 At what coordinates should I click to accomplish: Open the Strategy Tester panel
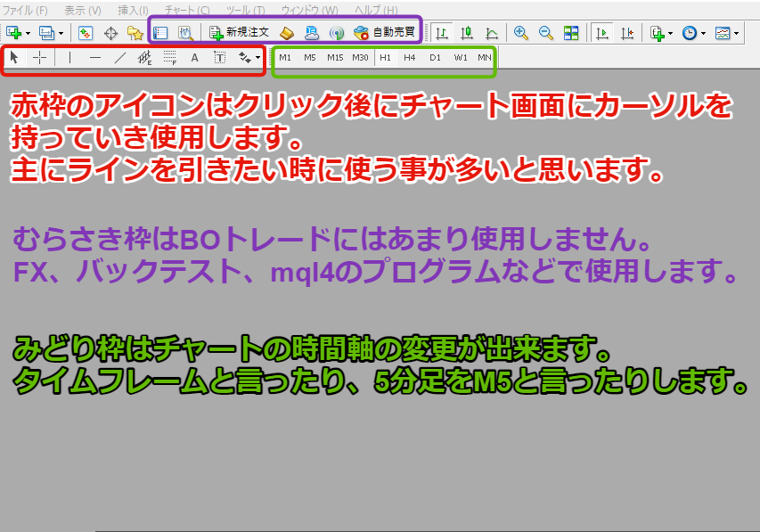[184, 33]
